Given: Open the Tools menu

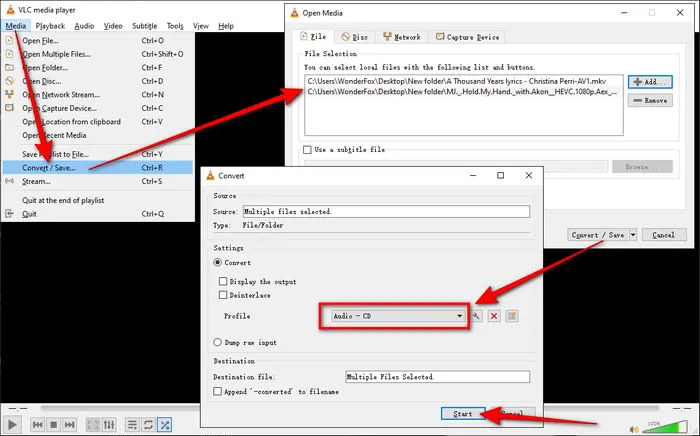Looking at the screenshot, I should pos(175,26).
